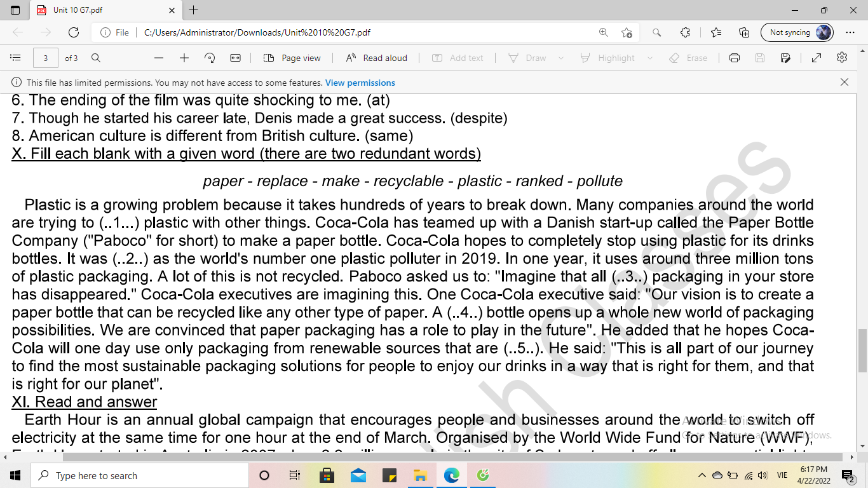Click the page number input box
The height and width of the screenshot is (488, 868).
click(x=45, y=58)
